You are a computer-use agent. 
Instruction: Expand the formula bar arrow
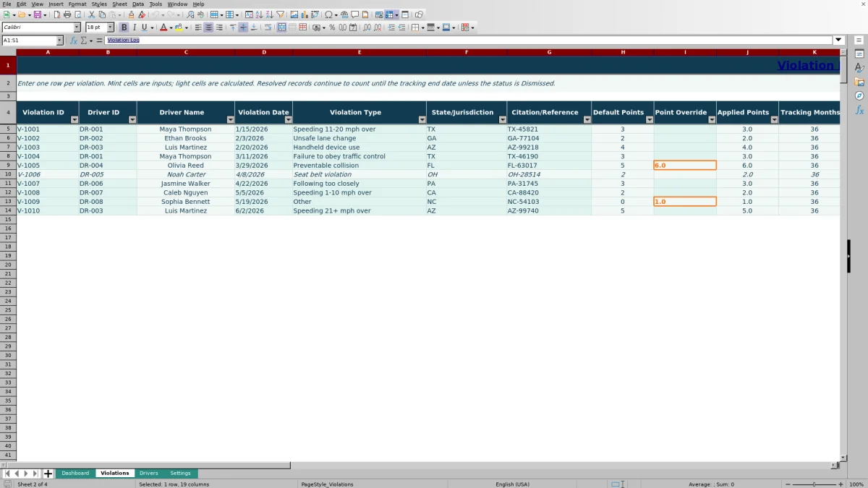coord(839,40)
